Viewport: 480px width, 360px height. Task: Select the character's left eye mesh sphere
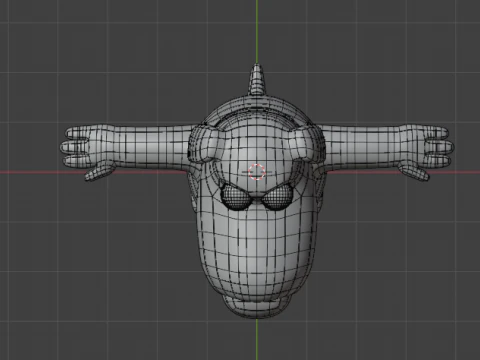click(235, 198)
